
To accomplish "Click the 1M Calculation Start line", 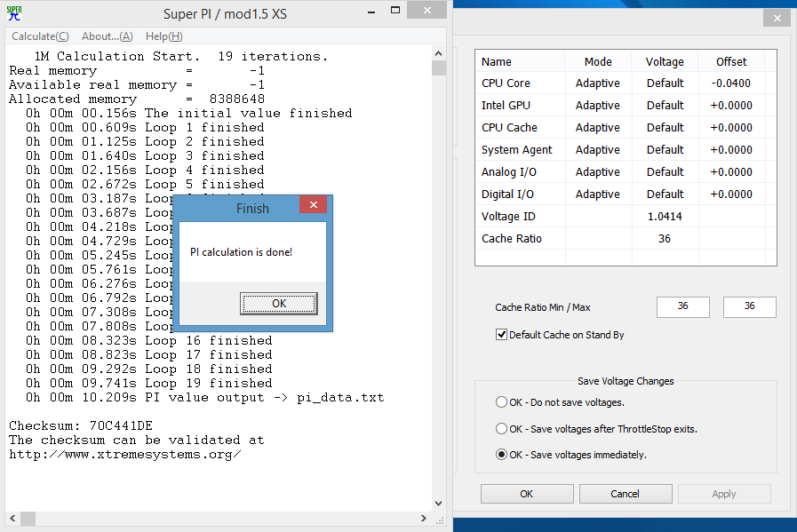I will [x=181, y=57].
